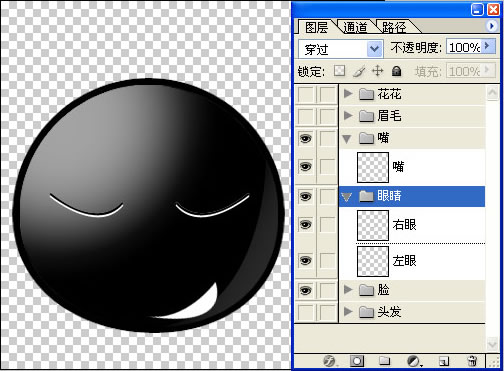
Task: Open the 不透明度 opacity slider arrow
Action: [487, 46]
